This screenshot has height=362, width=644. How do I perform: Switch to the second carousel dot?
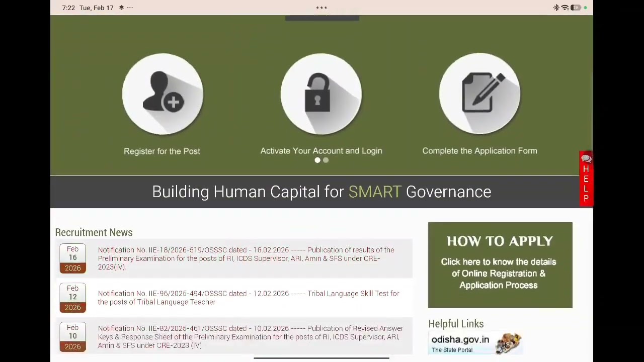[x=326, y=160]
